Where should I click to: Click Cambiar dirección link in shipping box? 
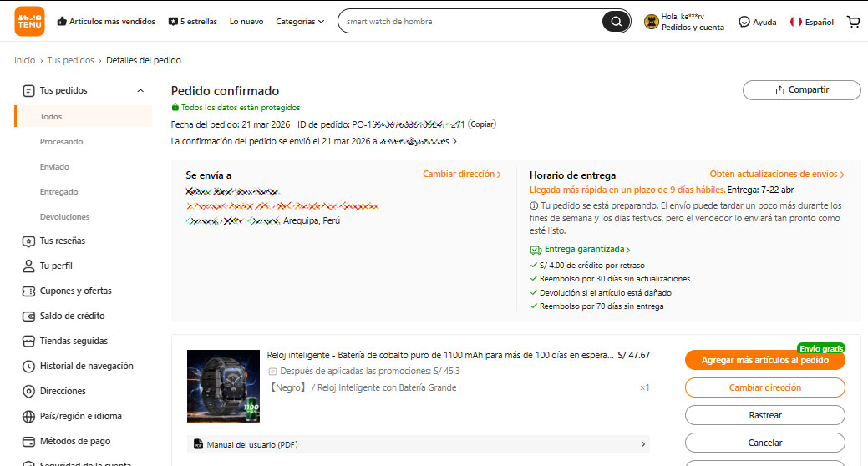tap(461, 175)
